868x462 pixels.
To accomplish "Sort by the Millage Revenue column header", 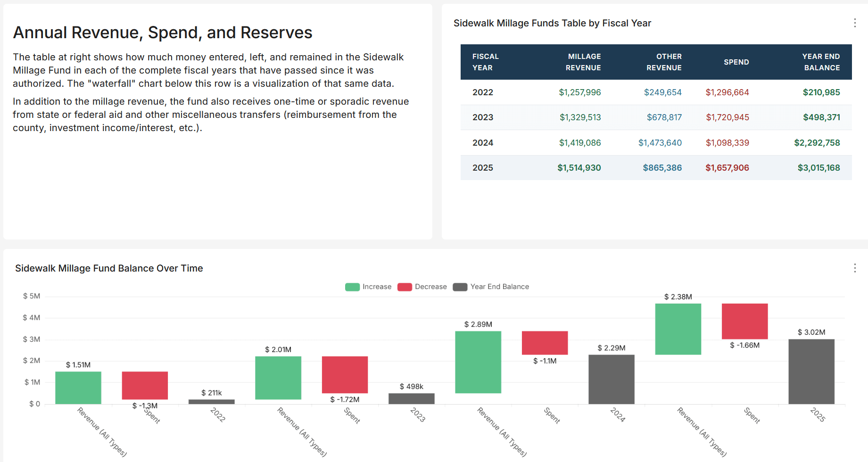I will pos(583,62).
